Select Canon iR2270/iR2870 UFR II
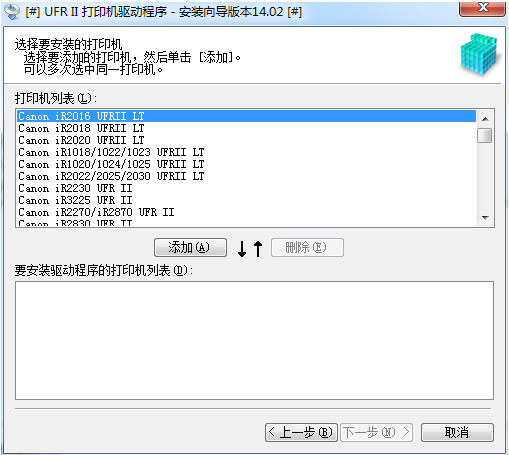 [246, 212]
